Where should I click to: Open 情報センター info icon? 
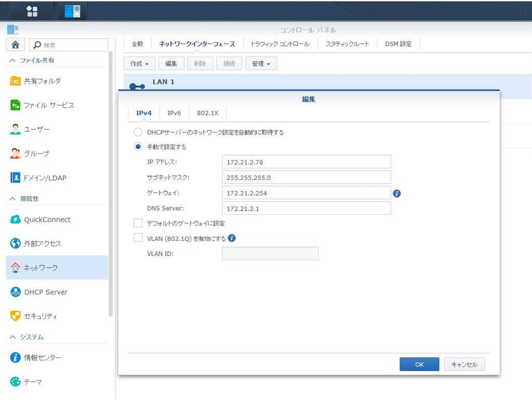15,357
